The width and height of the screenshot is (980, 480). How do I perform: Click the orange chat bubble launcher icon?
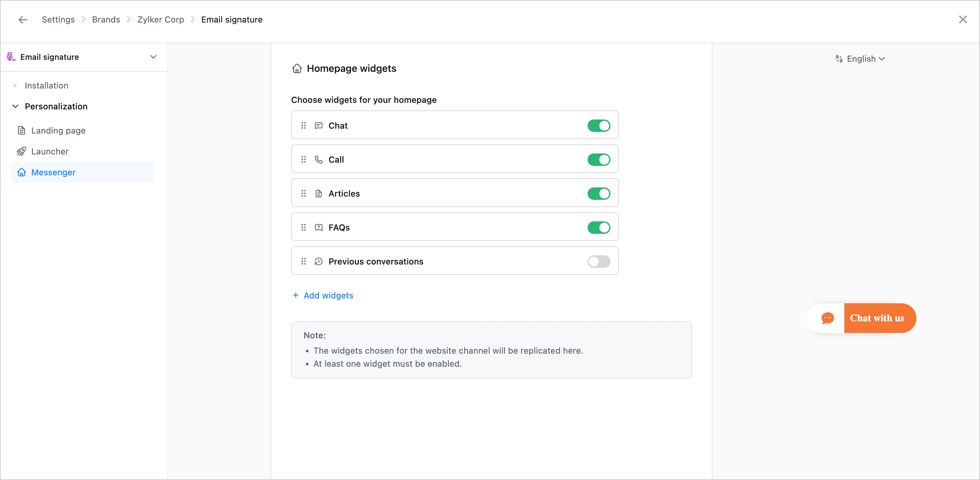[x=827, y=318]
